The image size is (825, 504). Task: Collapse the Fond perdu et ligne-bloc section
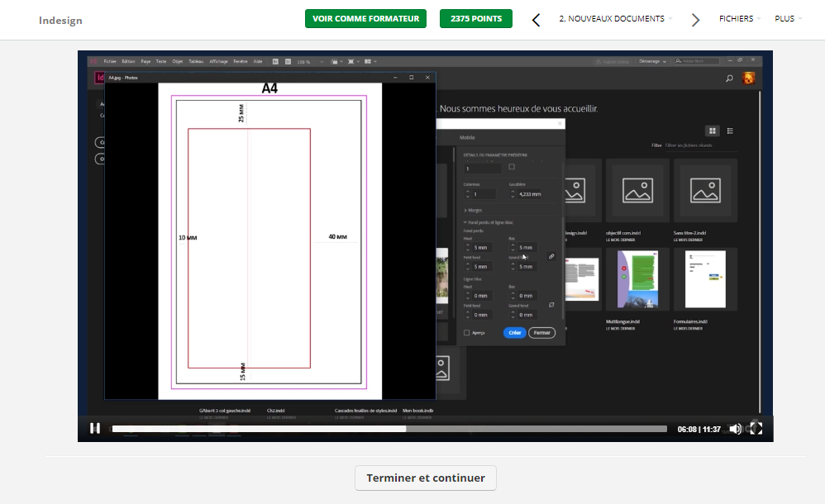(x=489, y=222)
